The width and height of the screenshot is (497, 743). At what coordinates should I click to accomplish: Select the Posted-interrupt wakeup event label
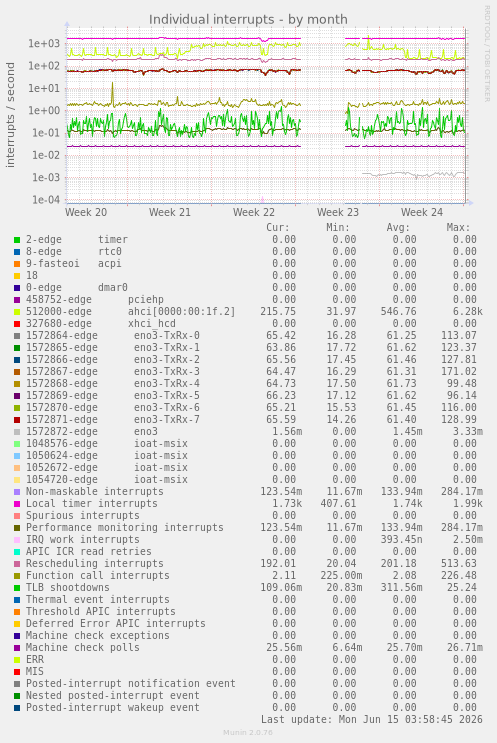(113, 707)
